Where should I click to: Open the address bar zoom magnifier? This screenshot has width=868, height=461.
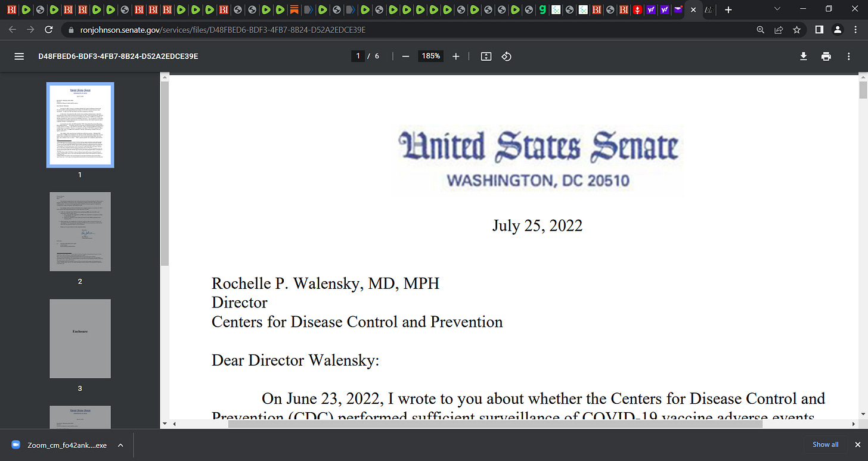coord(760,30)
